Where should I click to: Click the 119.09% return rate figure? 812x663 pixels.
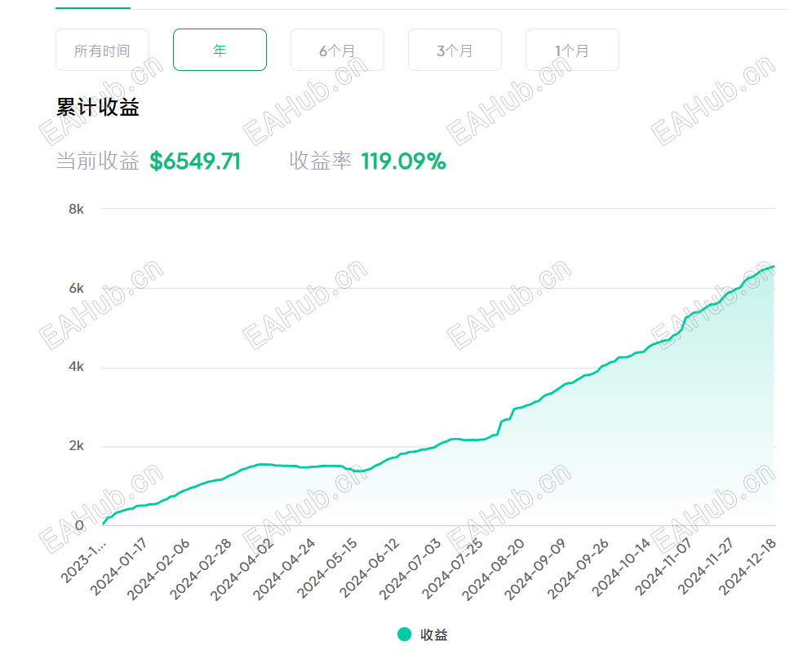403,161
